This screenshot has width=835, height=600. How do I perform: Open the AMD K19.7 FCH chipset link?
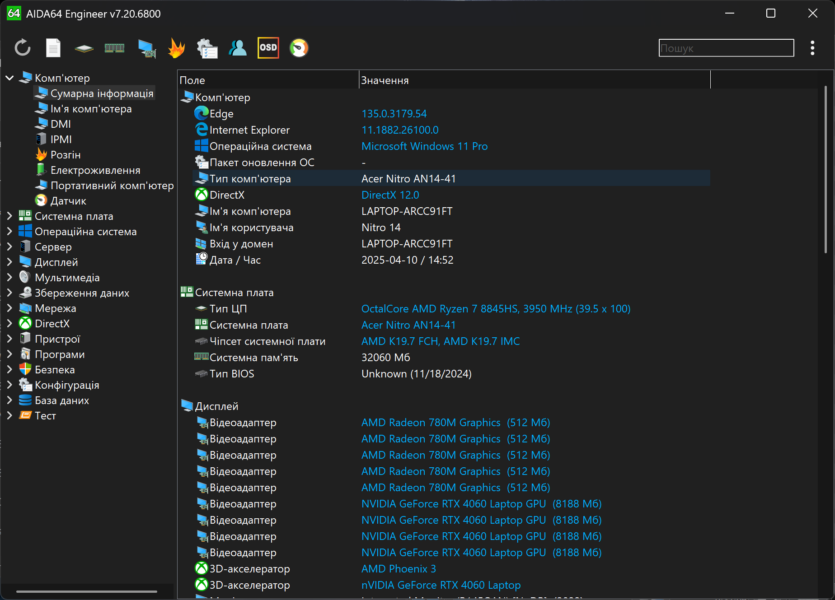pos(440,341)
